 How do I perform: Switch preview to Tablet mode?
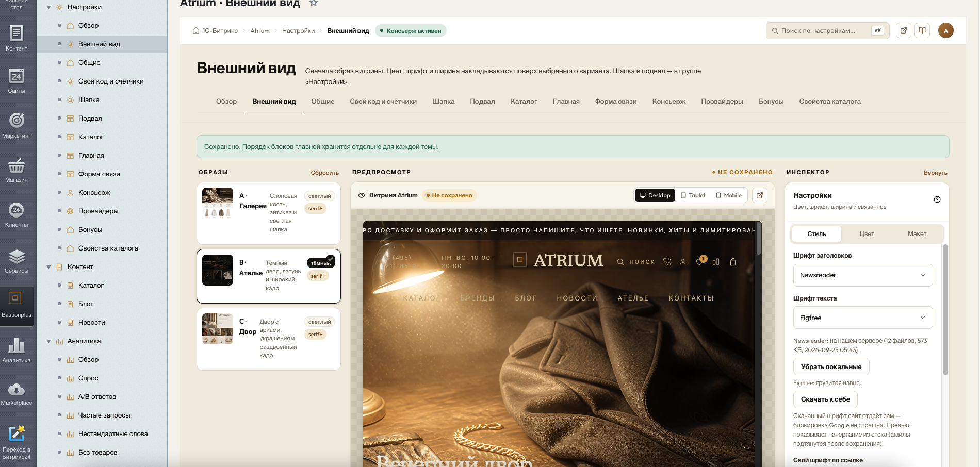(x=693, y=195)
